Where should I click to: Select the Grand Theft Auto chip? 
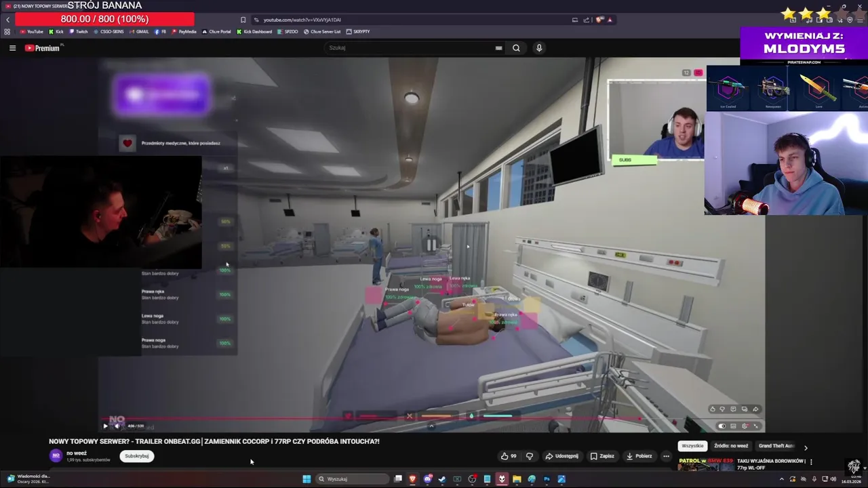point(776,446)
